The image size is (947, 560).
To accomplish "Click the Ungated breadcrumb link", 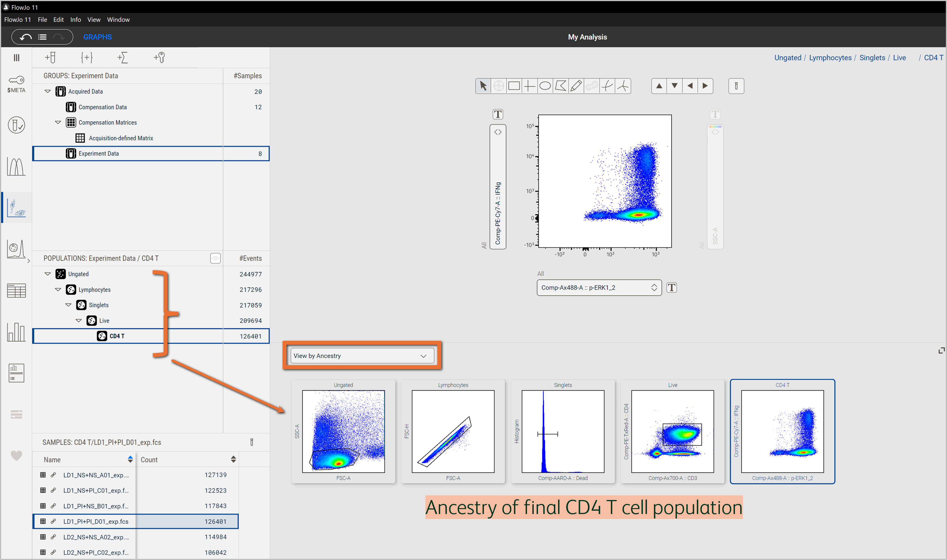I will (x=788, y=58).
